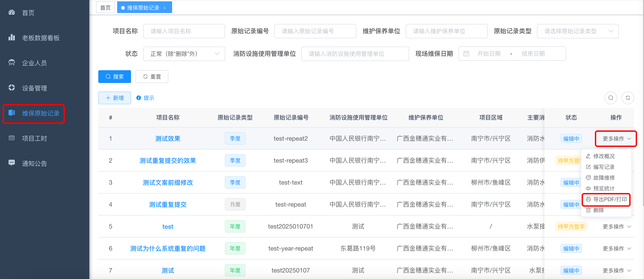Click the icon next to 故障维修
Image resolution: width=644 pixels, height=279 pixels.
(588, 178)
